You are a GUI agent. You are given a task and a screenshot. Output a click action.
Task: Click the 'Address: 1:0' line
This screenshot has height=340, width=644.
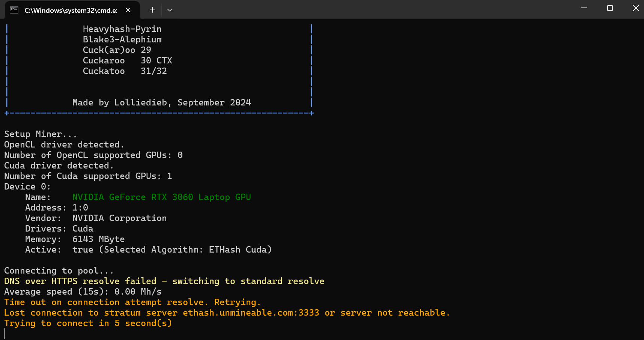point(57,208)
